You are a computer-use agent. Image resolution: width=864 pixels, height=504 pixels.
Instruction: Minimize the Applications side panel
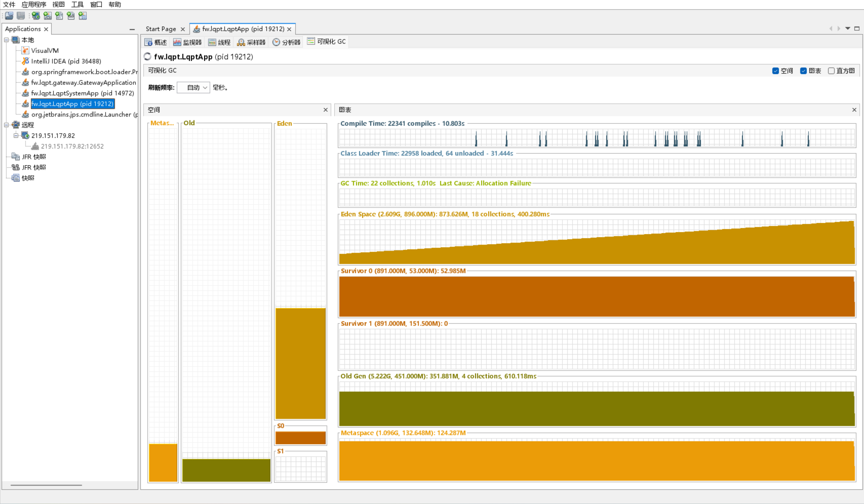pos(132,29)
